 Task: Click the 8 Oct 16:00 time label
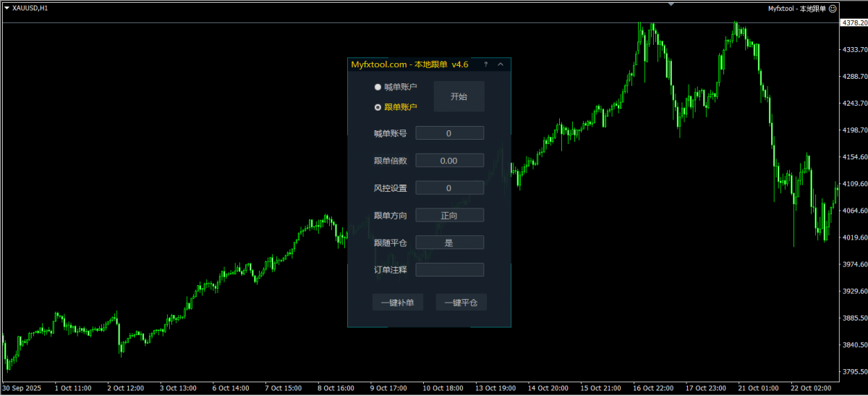(336, 388)
